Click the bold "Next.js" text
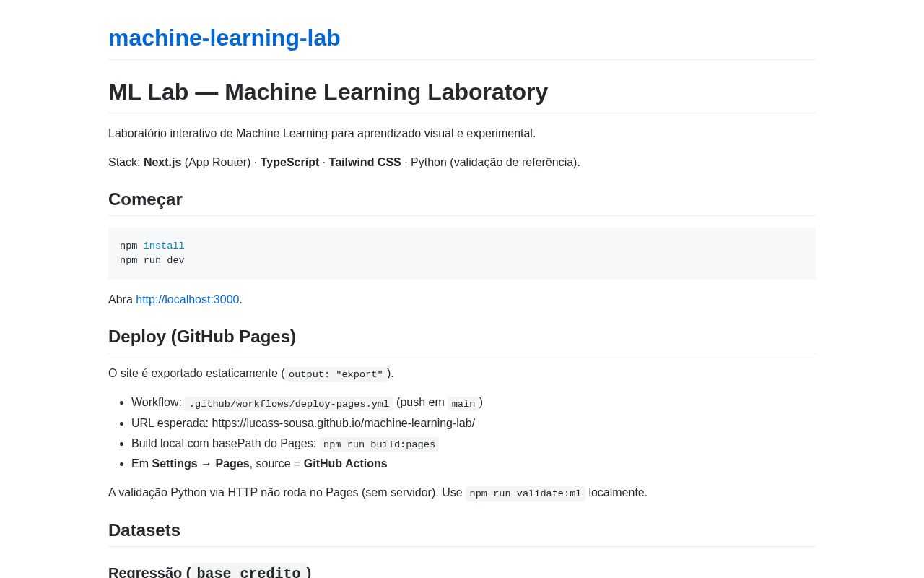924x578 pixels. (x=162, y=163)
